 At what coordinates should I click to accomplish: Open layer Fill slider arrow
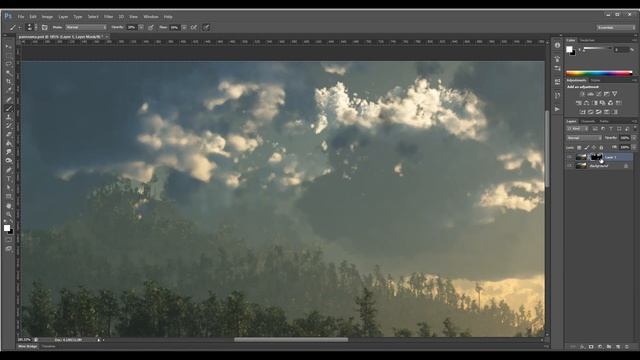pyautogui.click(x=634, y=147)
